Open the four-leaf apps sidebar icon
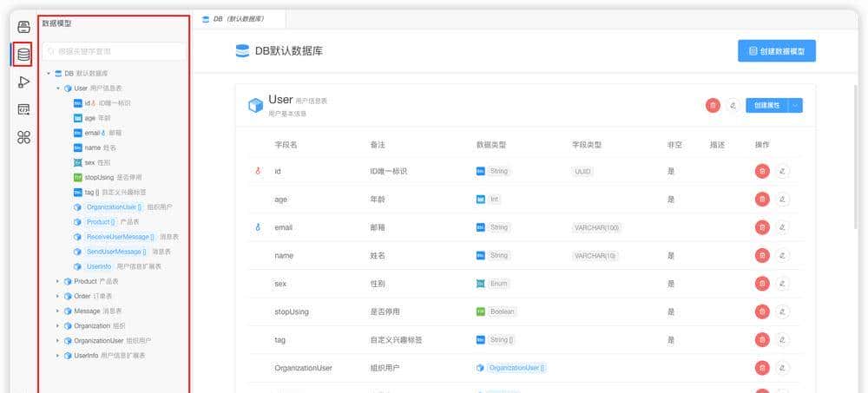The height and width of the screenshot is (393, 868). pos(23,137)
